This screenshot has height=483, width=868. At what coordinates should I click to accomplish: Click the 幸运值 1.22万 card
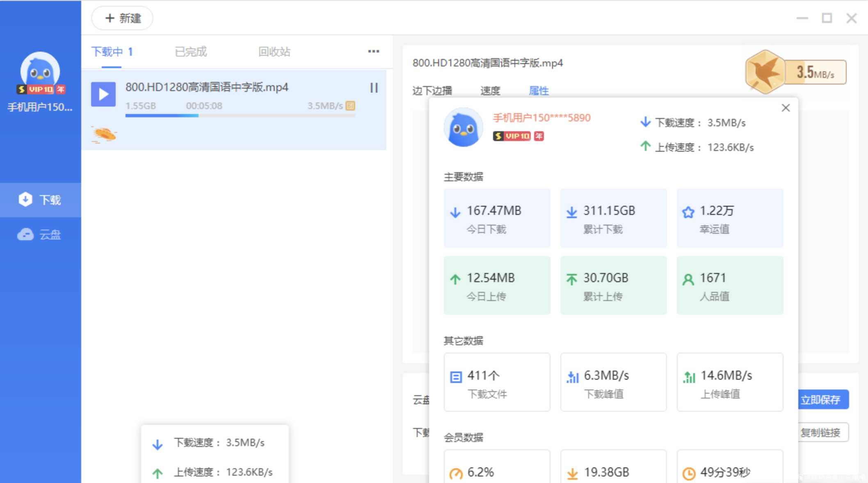[730, 218]
